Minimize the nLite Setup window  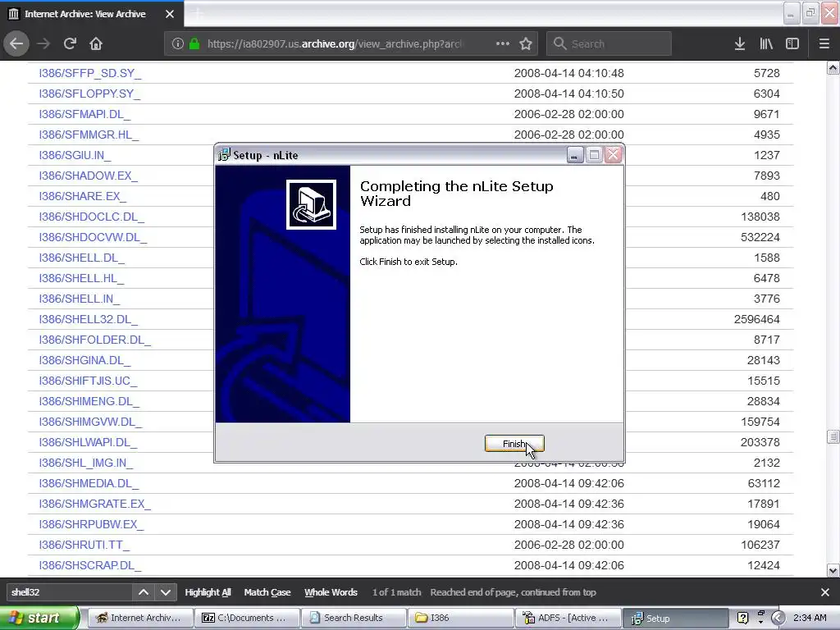click(575, 155)
